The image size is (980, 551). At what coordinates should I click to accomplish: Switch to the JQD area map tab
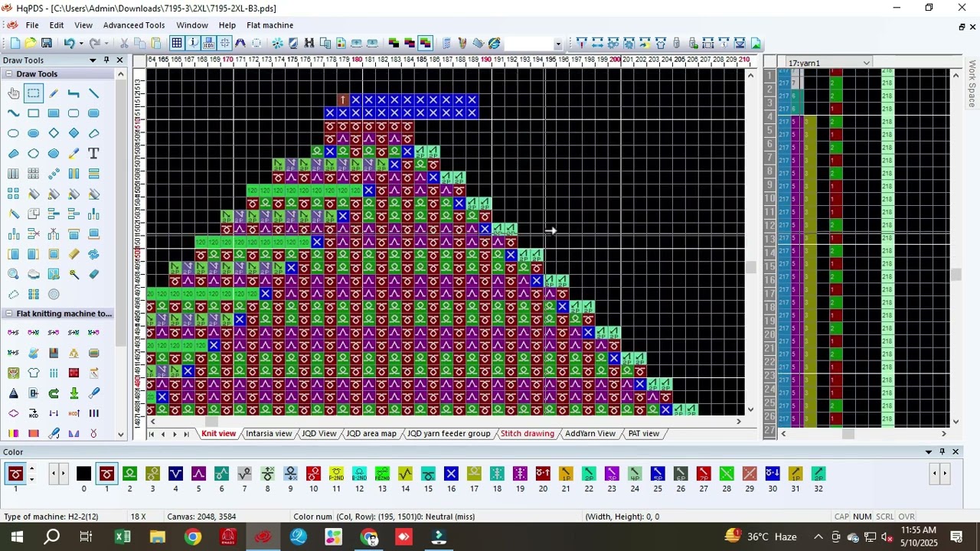coord(371,434)
